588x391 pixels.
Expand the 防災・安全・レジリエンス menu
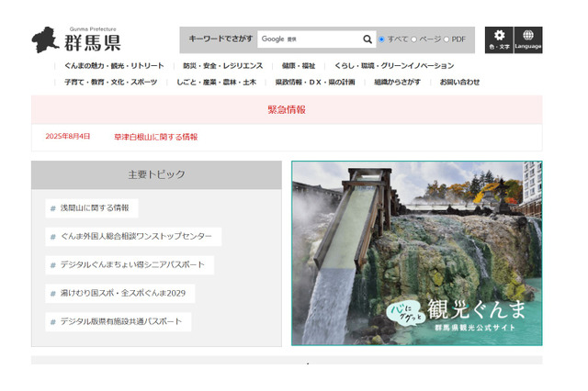click(x=222, y=66)
